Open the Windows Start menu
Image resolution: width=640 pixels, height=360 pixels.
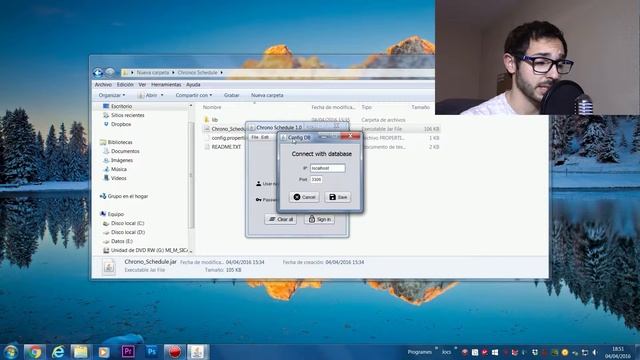(x=11, y=352)
